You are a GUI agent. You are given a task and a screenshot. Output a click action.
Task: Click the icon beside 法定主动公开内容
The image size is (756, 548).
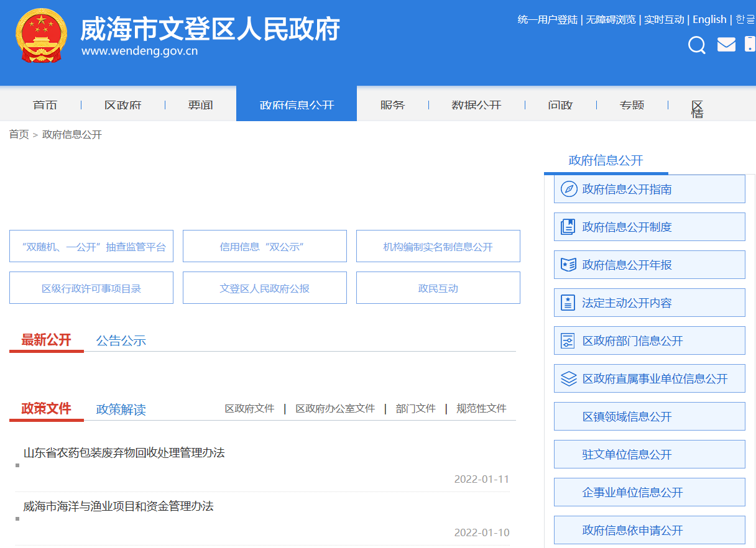coord(568,303)
